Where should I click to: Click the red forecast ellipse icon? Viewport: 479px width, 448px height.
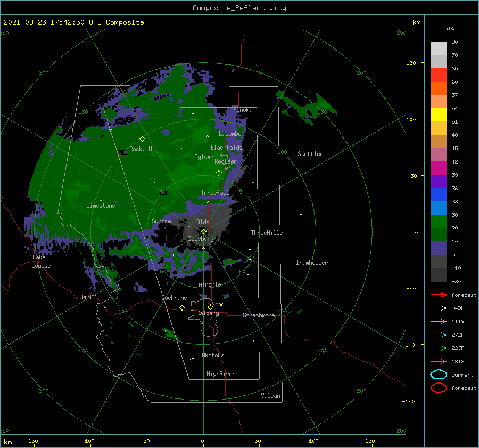(439, 388)
